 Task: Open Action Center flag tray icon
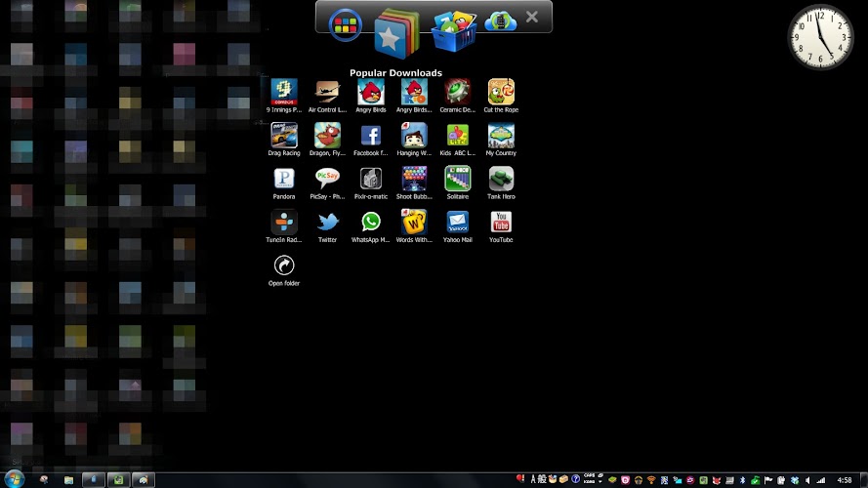pyautogui.click(x=768, y=480)
